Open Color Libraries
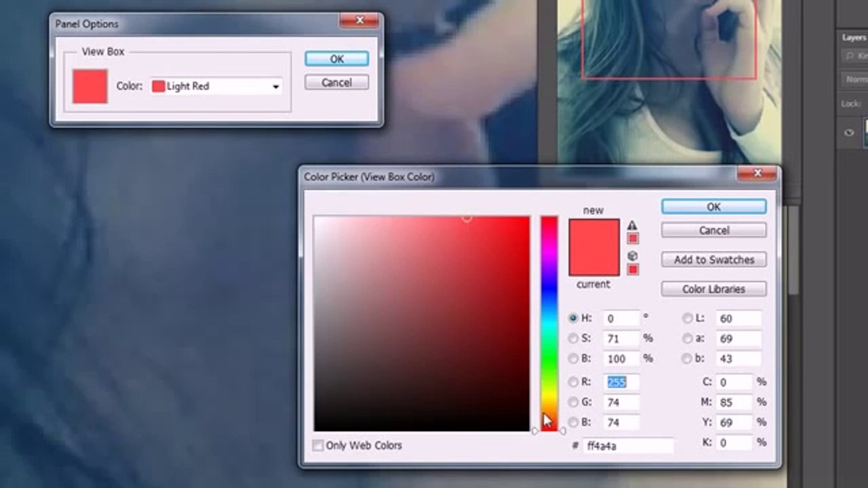Screen dimensions: 868x488 [713, 289]
